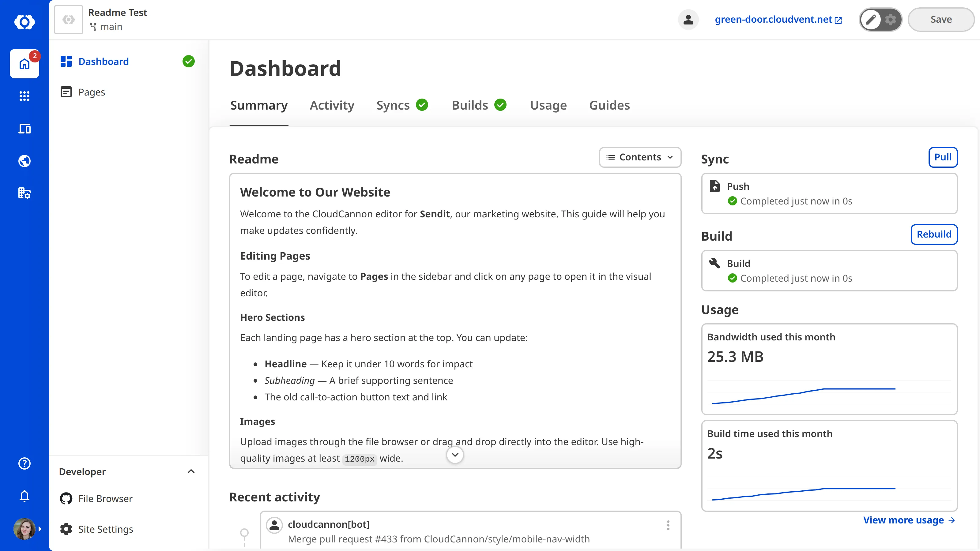Switch to the Syncs tab
This screenshot has height=551, width=980.
point(402,105)
